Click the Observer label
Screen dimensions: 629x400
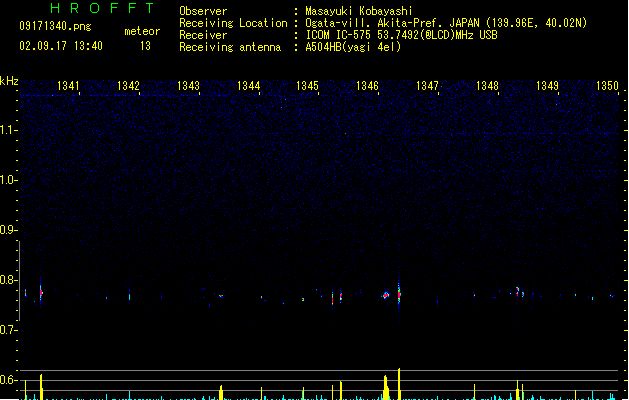203,11
